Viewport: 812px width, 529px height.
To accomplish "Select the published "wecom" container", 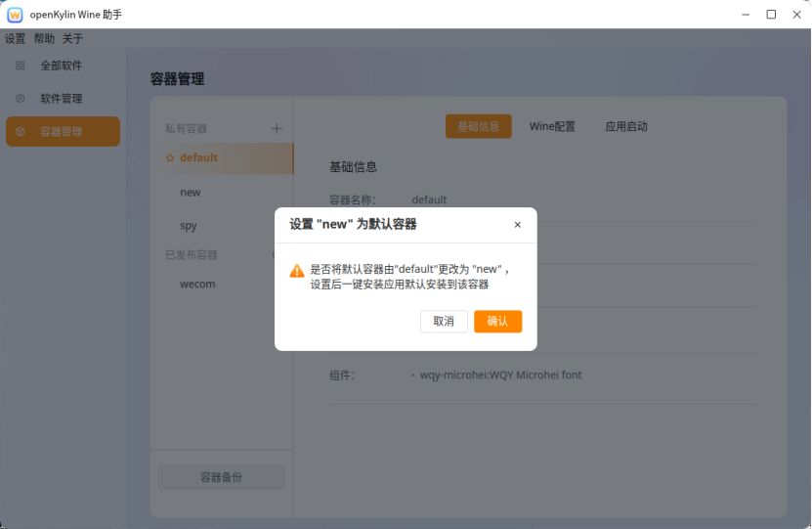I will 197,285.
